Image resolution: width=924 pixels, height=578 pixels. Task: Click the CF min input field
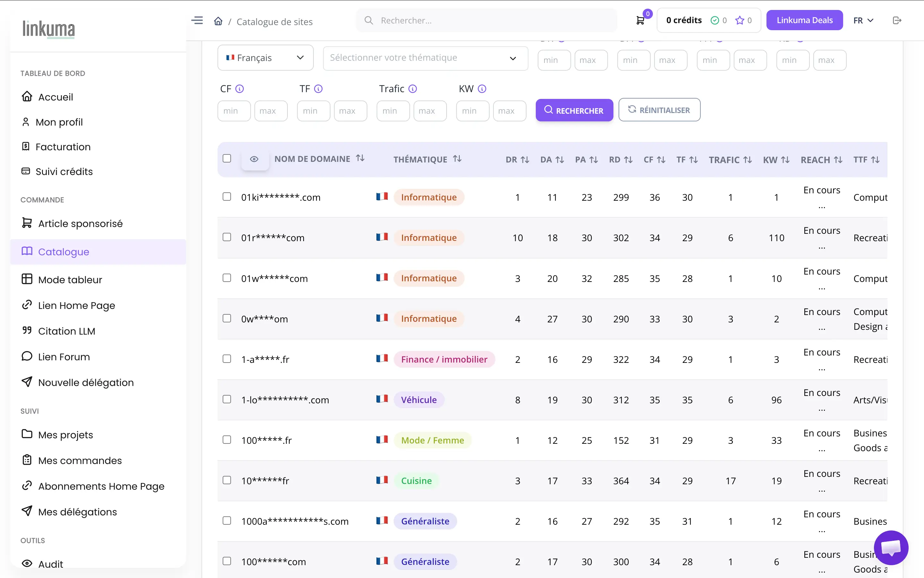pos(234,111)
